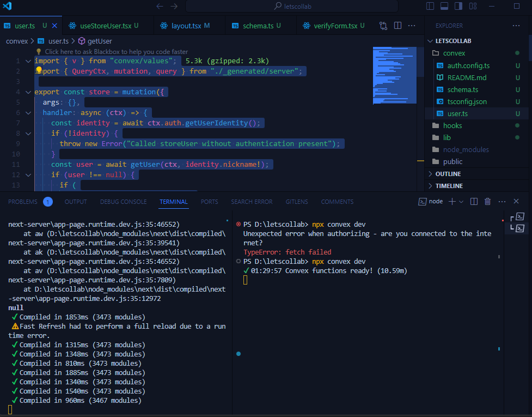Go back with the left arrow

(160, 6)
